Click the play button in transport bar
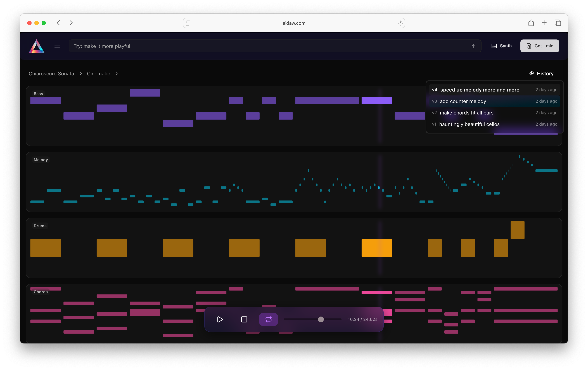Viewport: 588px width, 370px height. tap(220, 319)
